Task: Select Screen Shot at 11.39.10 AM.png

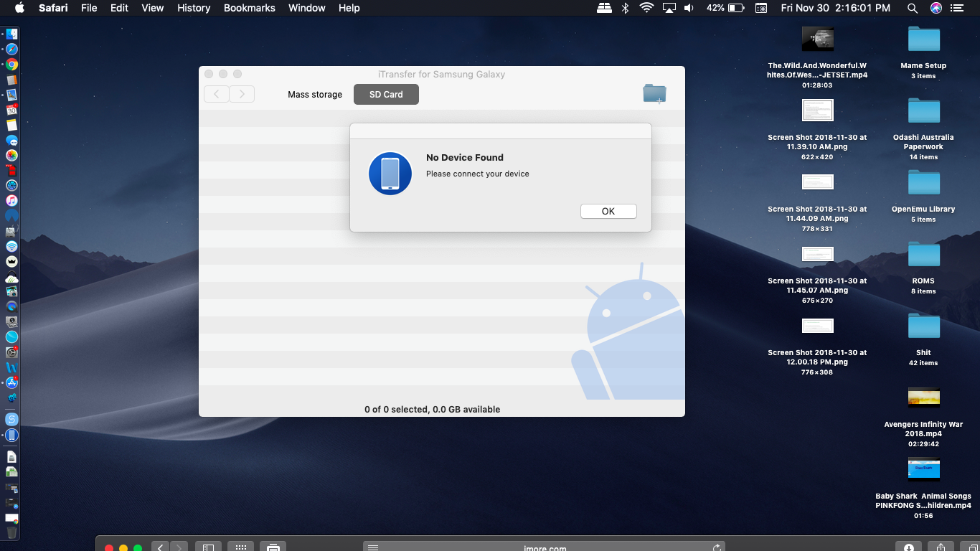Action: [818, 110]
